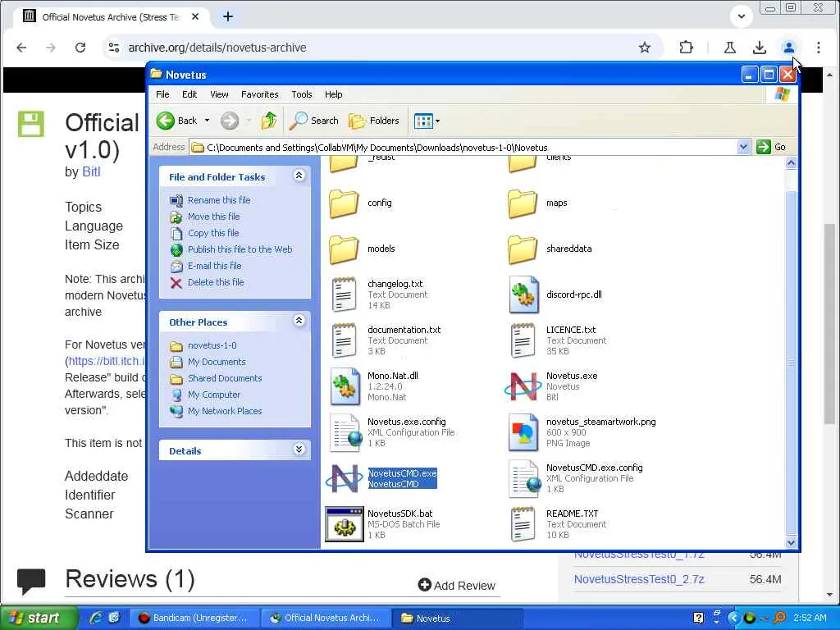This screenshot has width=840, height=630.
Task: Expand the address bar dropdown in Explorer
Action: click(x=743, y=147)
